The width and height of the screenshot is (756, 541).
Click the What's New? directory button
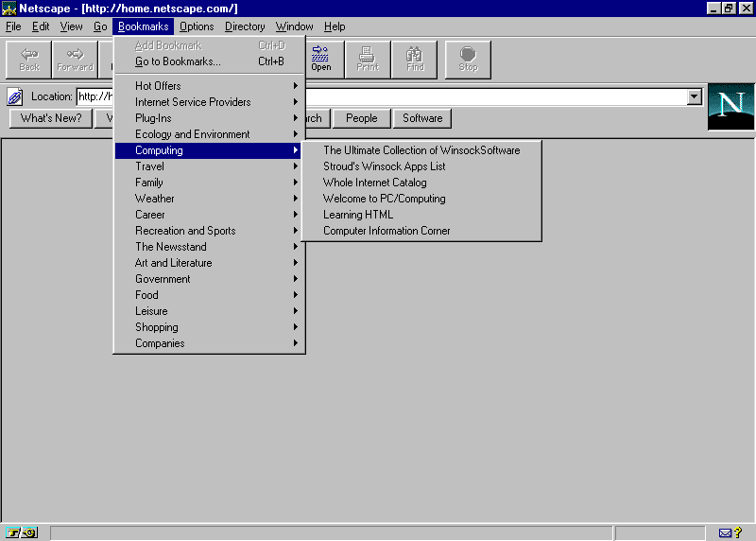[51, 118]
